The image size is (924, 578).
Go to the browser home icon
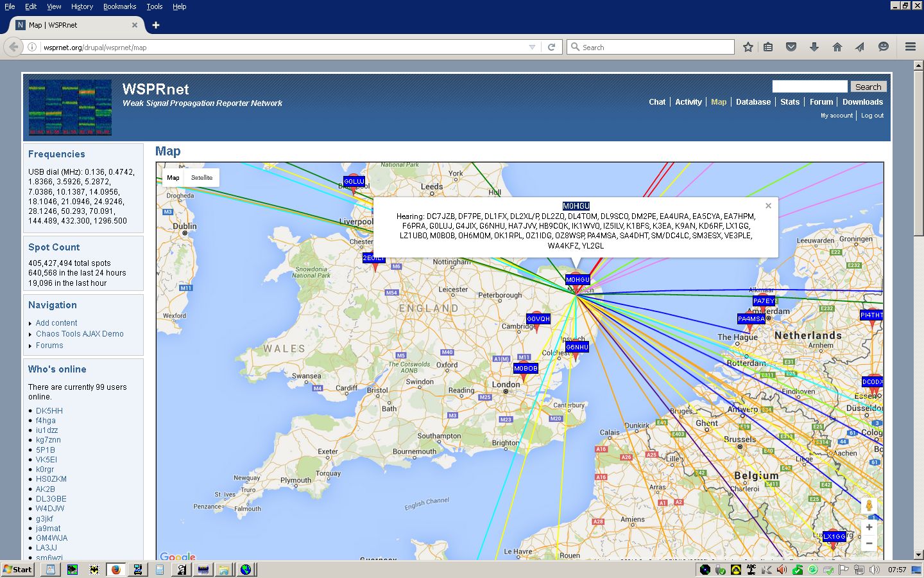(837, 47)
